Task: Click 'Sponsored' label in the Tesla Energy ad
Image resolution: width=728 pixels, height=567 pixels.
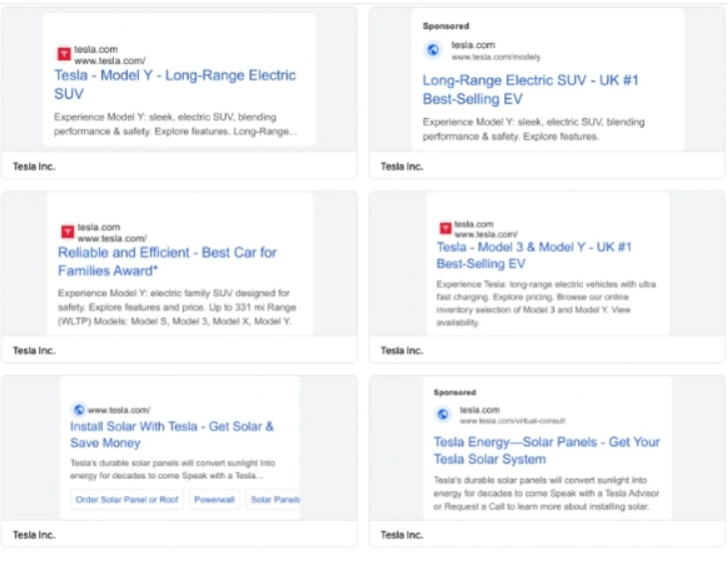Action: (454, 392)
